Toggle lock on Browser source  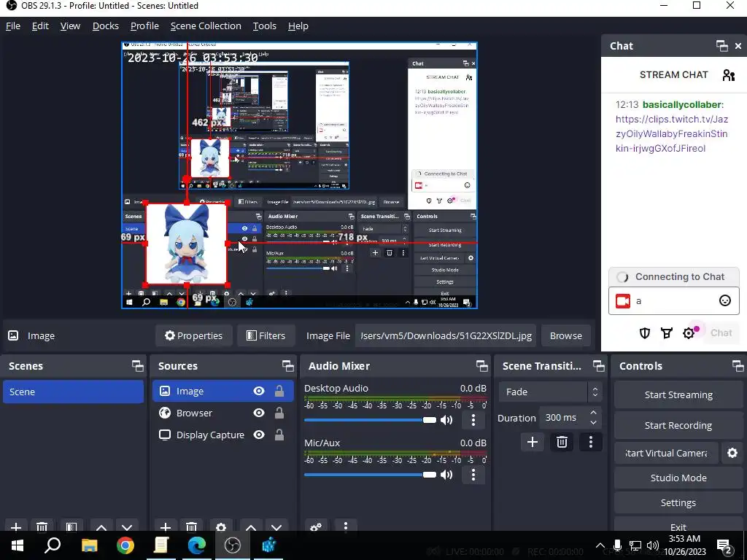coord(279,413)
